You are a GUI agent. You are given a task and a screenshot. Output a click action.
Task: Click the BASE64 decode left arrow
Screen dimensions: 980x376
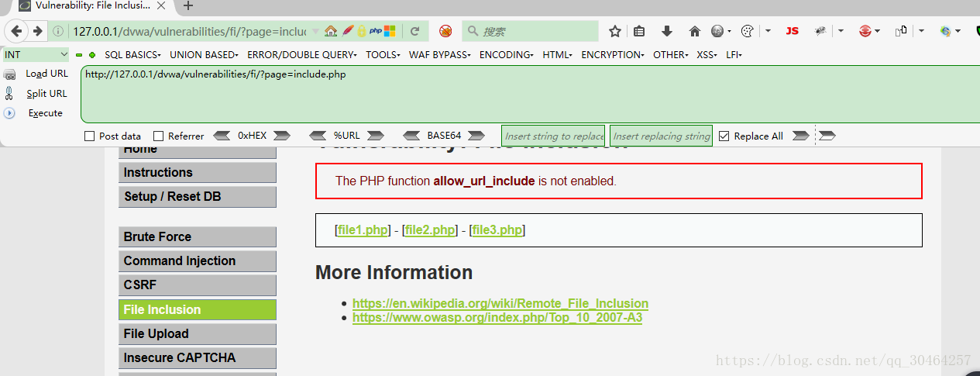[412, 136]
